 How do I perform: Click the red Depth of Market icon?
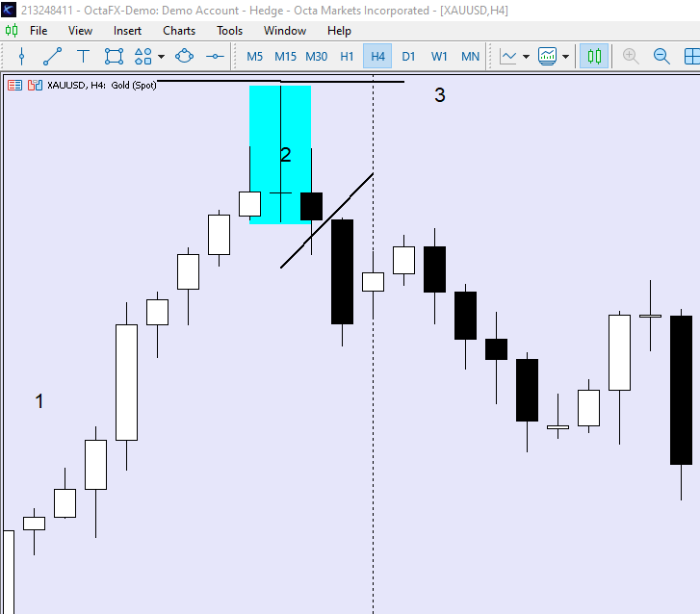(14, 86)
